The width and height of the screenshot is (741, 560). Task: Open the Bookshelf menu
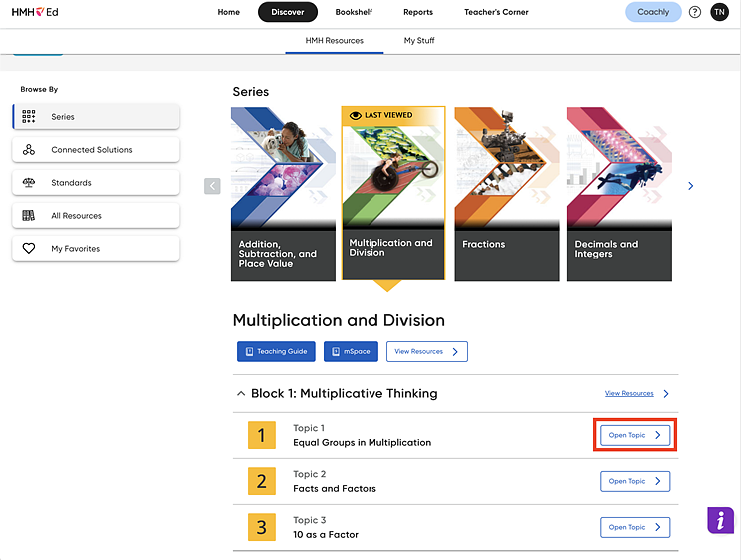pyautogui.click(x=354, y=12)
